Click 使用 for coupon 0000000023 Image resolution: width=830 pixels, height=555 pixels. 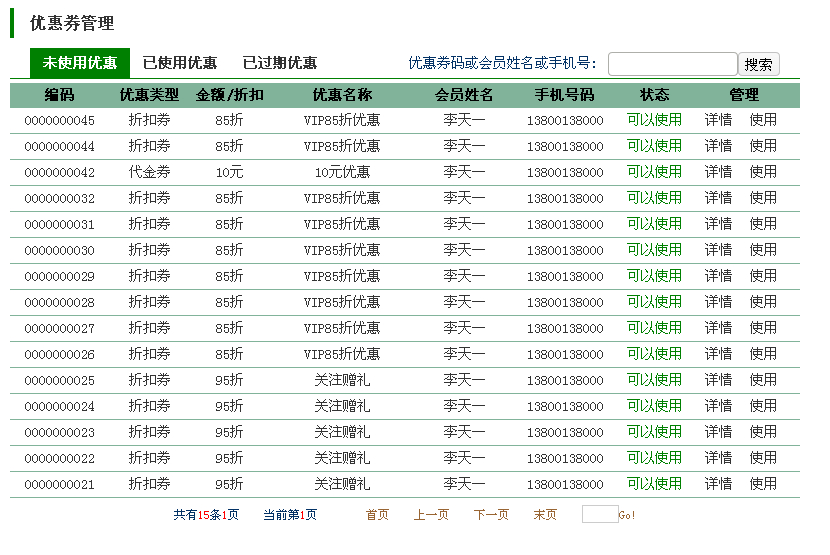pyautogui.click(x=763, y=432)
